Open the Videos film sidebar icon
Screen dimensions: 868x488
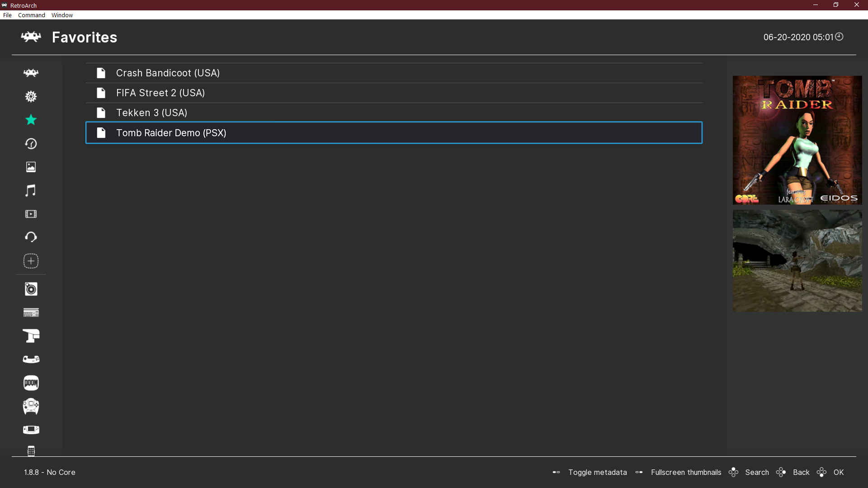31,214
